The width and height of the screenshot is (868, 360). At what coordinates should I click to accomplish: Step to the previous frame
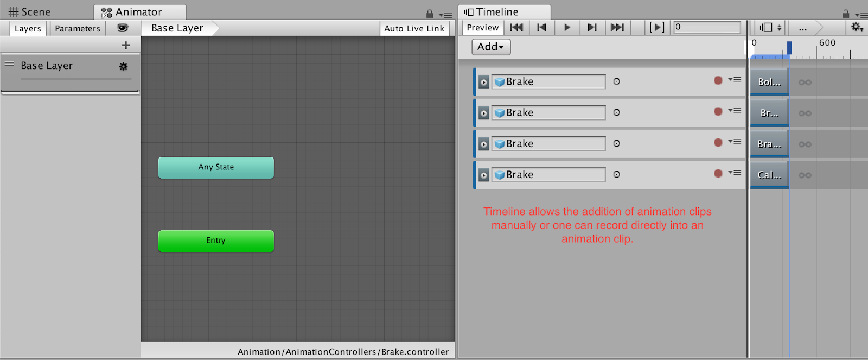[541, 27]
